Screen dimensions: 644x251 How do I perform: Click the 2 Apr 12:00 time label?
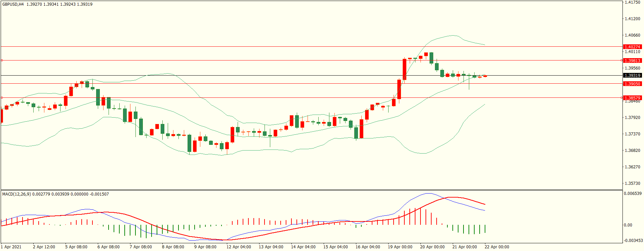(x=44, y=247)
